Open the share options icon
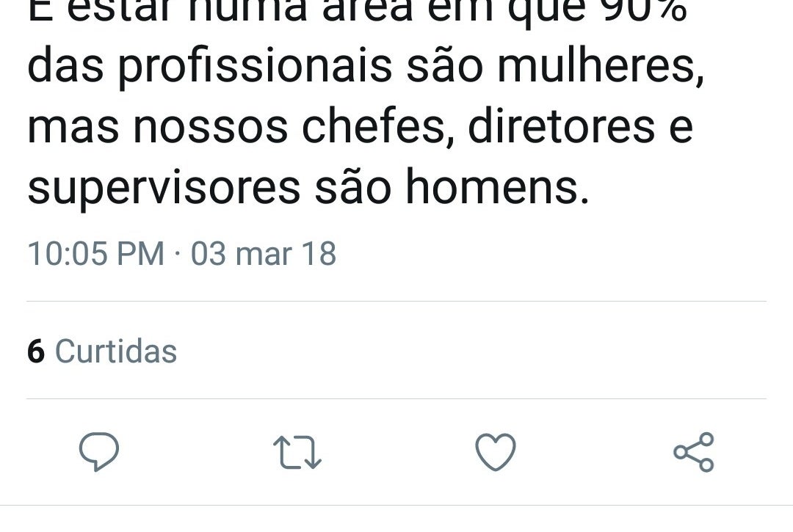This screenshot has width=793, height=532. click(x=694, y=452)
